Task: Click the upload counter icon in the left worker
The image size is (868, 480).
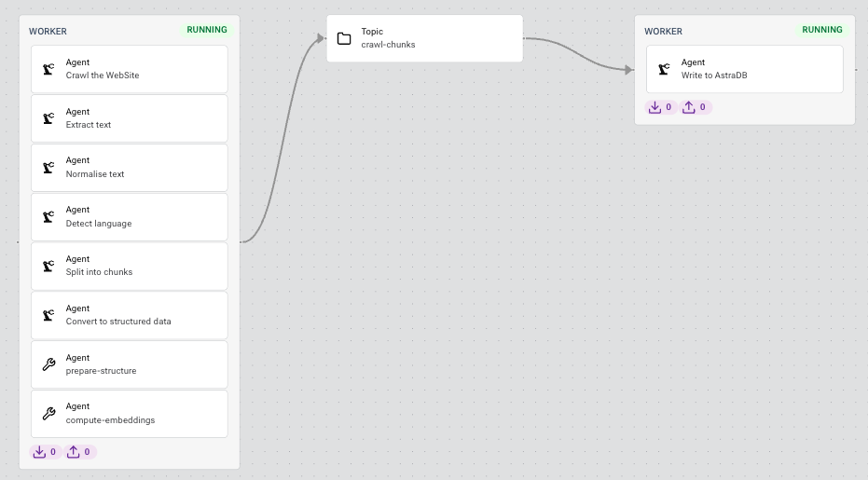Action: click(x=73, y=452)
